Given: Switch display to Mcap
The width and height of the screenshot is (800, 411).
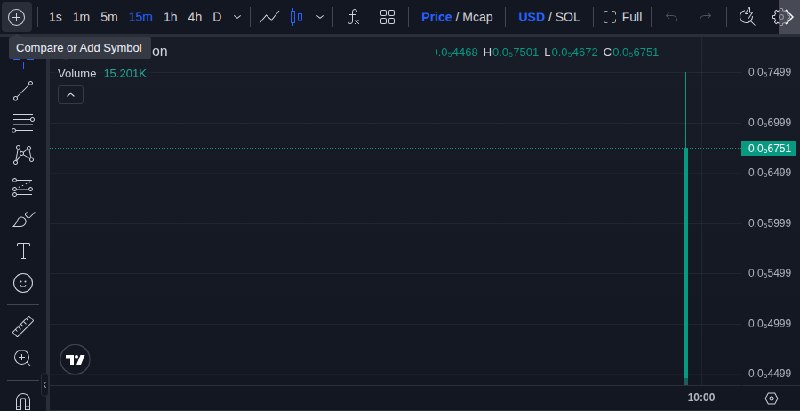Looking at the screenshot, I should [477, 17].
